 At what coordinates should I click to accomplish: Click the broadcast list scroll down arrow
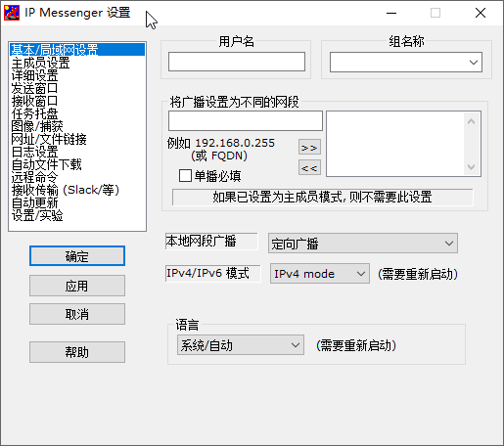click(471, 166)
